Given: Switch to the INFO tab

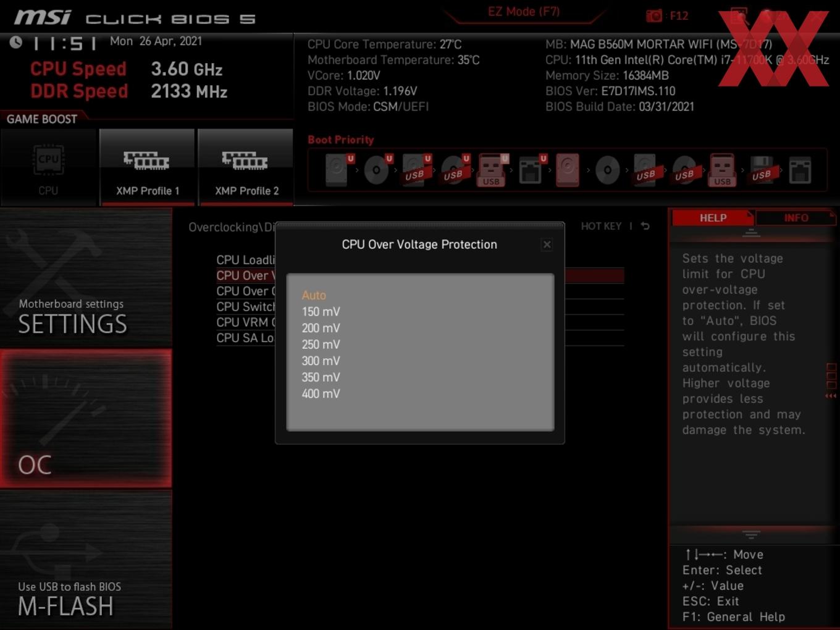Looking at the screenshot, I should 796,218.
